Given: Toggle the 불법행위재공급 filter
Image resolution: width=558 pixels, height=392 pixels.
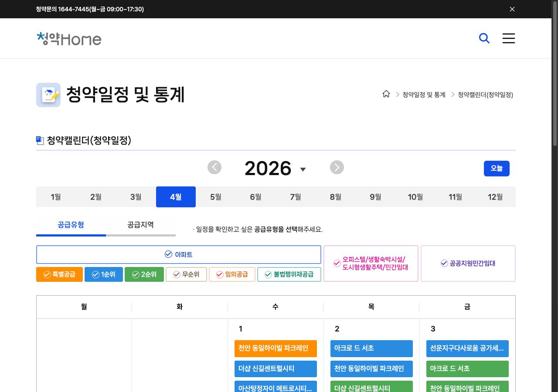Looking at the screenshot, I should click(x=289, y=274).
